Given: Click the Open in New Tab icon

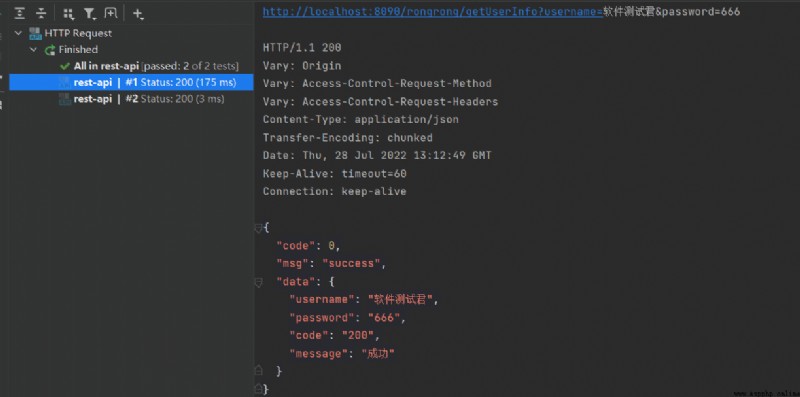Looking at the screenshot, I should [111, 14].
